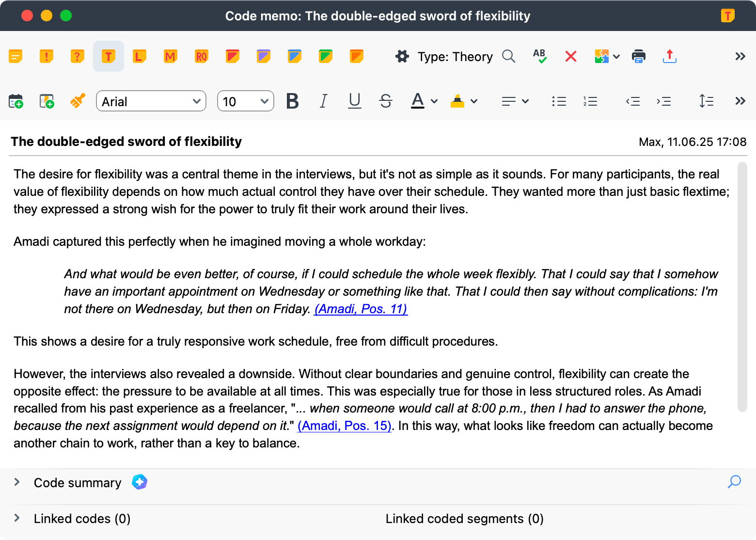
Task: Insert timestamp with calendar plus icon
Action: pos(16,101)
